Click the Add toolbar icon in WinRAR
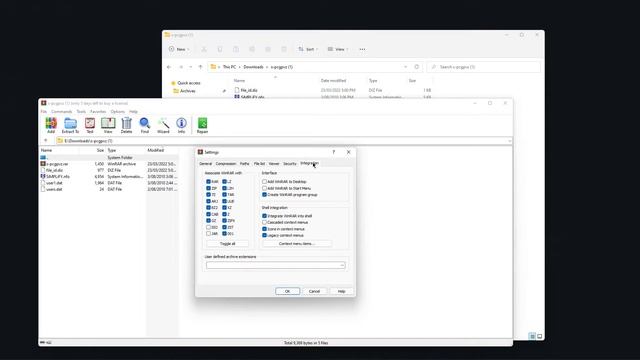640x360 pixels. pos(51,125)
